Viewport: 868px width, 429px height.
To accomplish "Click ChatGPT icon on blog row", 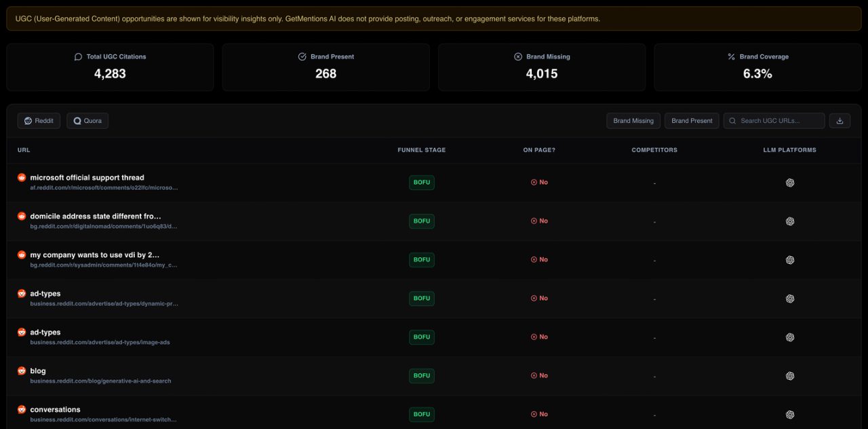I will (790, 376).
